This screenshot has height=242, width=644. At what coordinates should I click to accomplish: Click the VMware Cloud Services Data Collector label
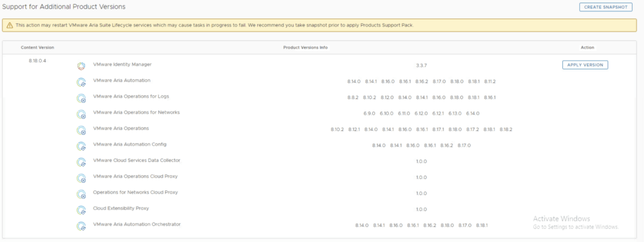pos(136,160)
